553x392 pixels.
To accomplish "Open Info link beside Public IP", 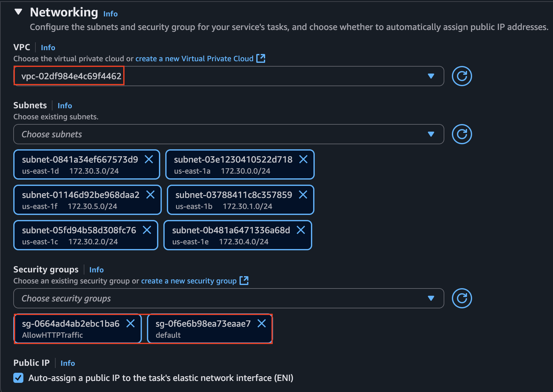I will pos(68,363).
